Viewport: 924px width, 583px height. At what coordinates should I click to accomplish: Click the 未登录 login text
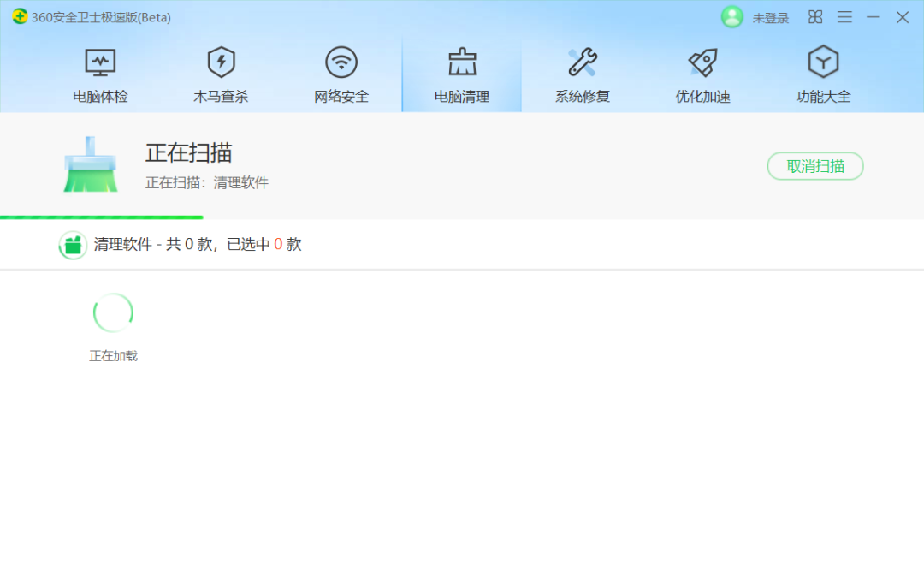[x=770, y=18]
